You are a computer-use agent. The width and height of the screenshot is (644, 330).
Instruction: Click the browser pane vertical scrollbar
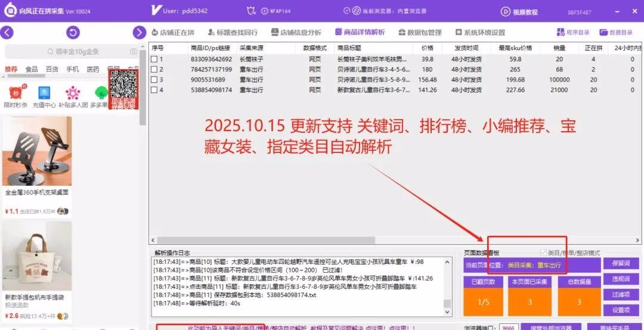[143, 88]
